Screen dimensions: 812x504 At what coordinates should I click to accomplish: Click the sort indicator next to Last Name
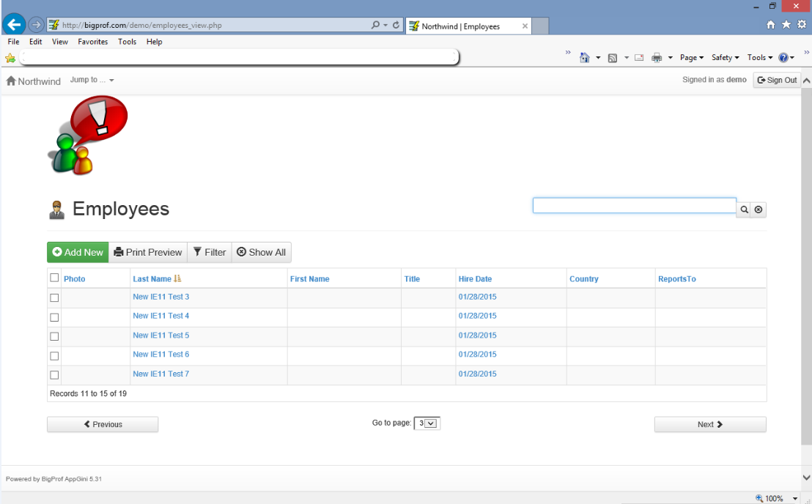pos(177,278)
